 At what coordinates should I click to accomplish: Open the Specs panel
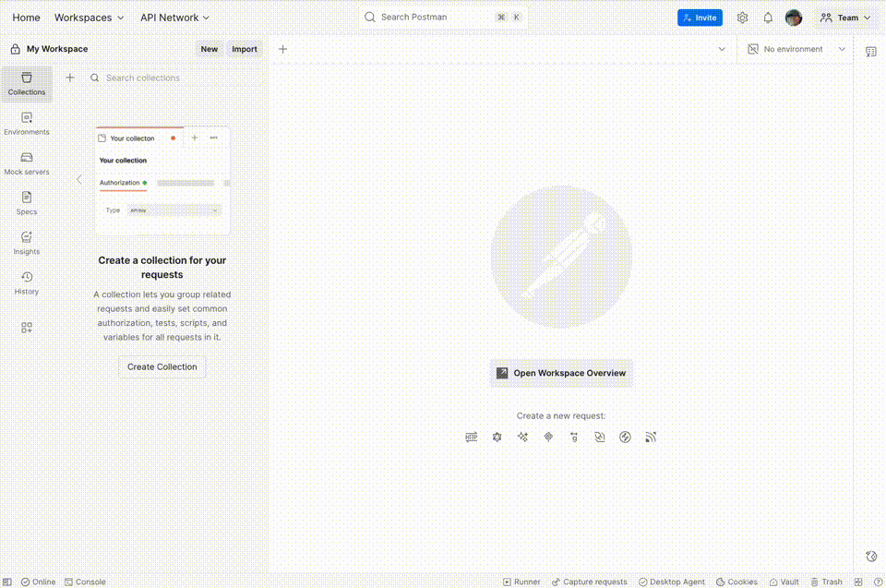27,203
